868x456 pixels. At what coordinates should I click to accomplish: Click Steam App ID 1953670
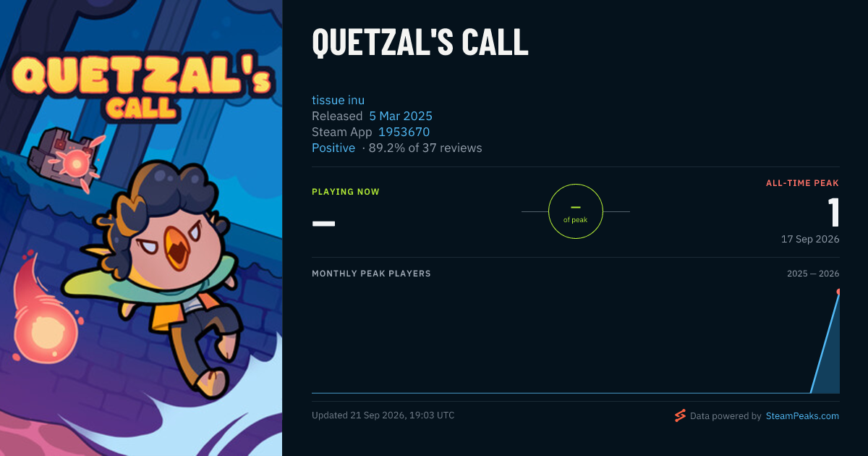point(404,132)
